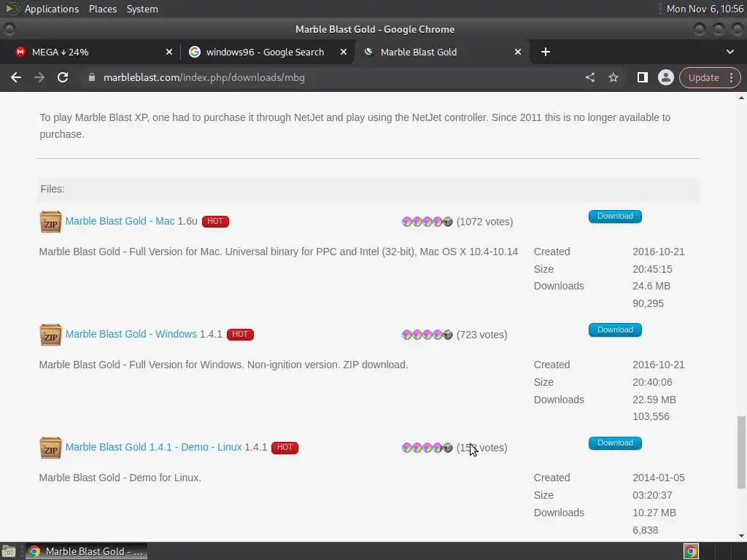Click the browser forward arrow
The width and height of the screenshot is (747, 560).
pos(39,77)
